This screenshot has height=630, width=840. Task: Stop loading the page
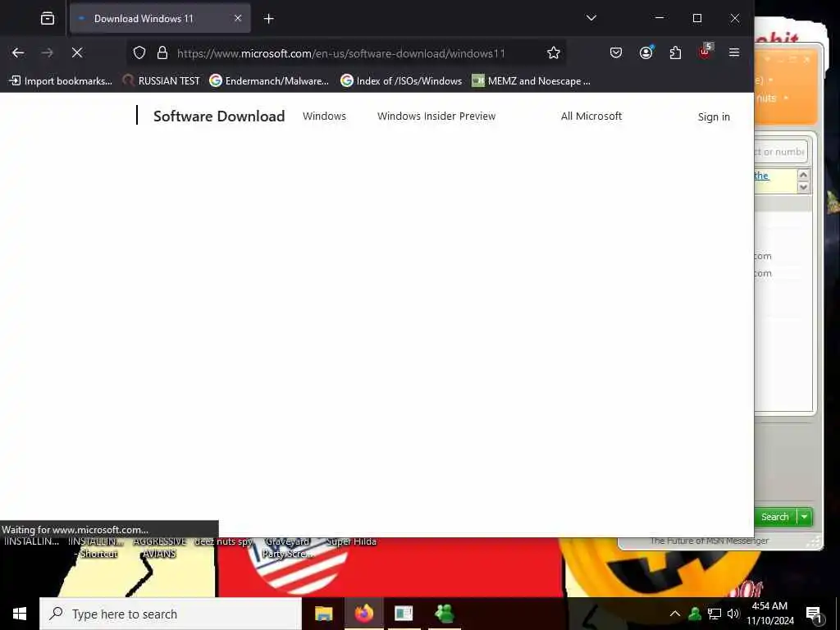pos(77,52)
